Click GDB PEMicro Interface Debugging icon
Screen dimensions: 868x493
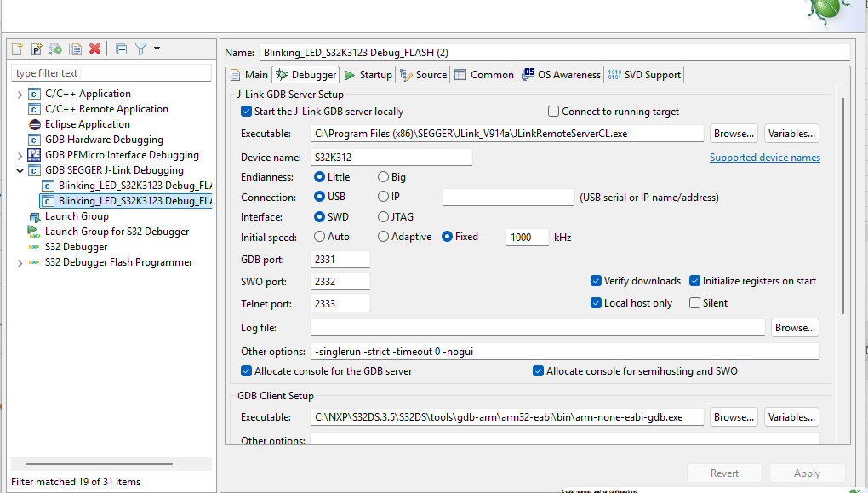[34, 155]
